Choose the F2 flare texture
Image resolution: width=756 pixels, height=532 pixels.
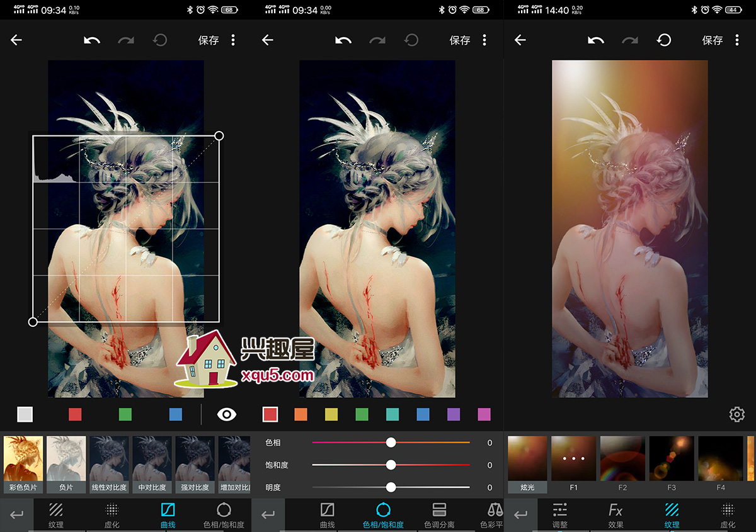coord(622,464)
